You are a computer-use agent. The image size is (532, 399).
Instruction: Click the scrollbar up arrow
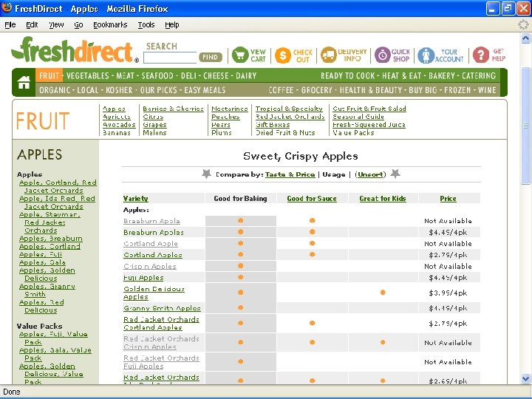click(x=525, y=38)
